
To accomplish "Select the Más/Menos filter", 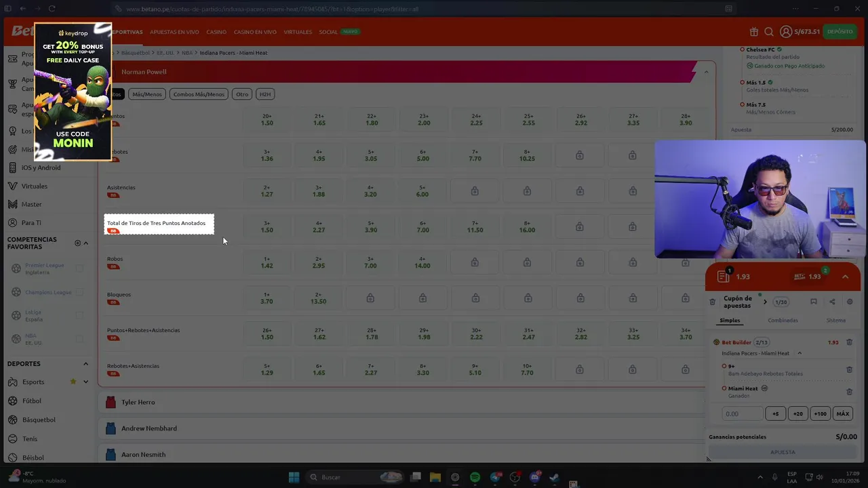I will pos(147,94).
